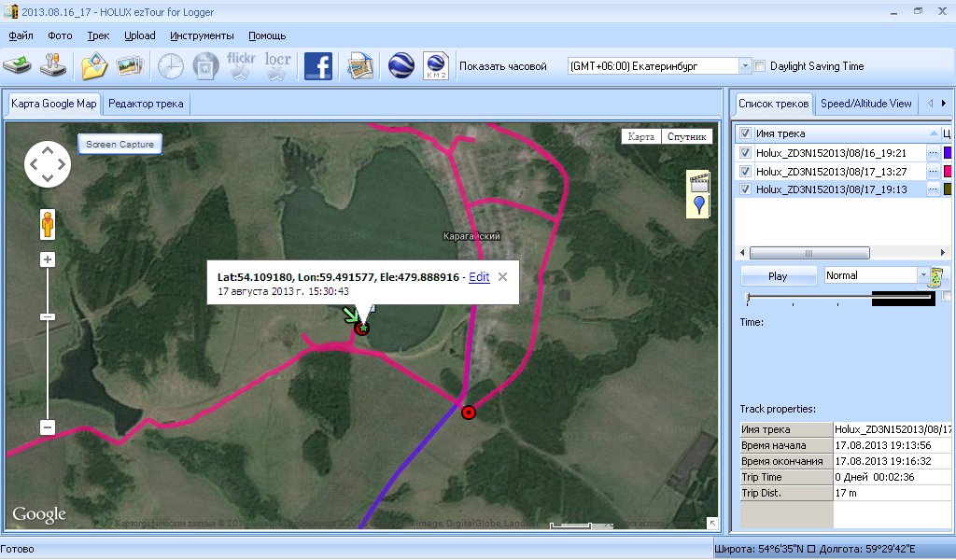Click the playback position slider handle
Image resolution: width=956 pixels, height=560 pixels.
(x=748, y=298)
